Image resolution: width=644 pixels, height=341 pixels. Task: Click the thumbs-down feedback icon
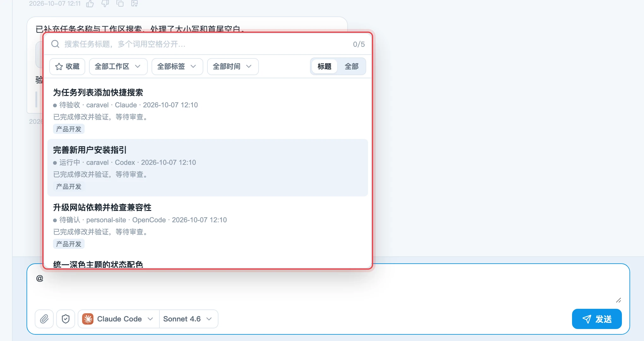105,4
